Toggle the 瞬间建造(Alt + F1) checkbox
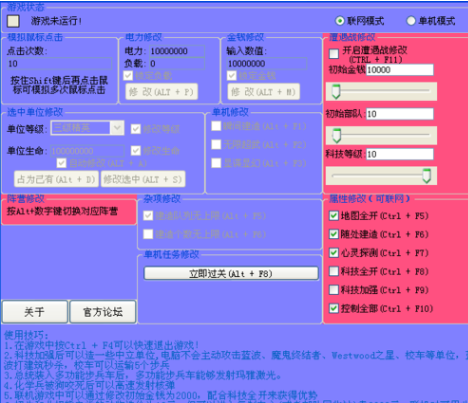468x403 pixels. click(216, 126)
